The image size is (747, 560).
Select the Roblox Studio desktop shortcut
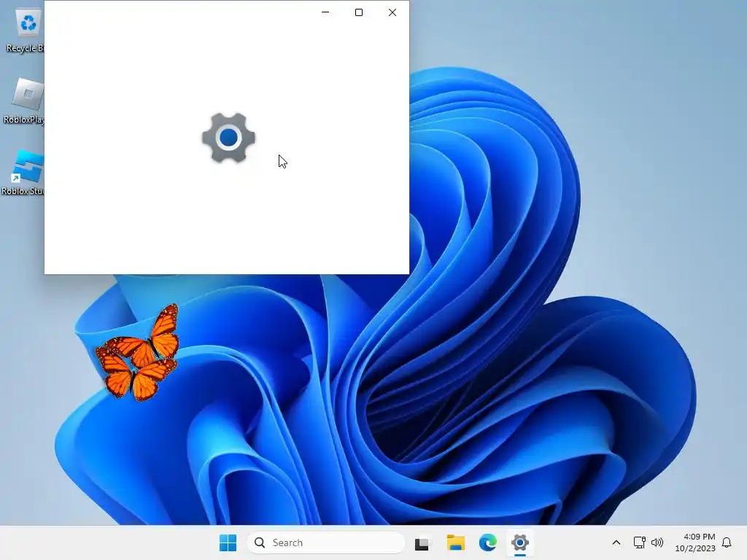tap(23, 173)
